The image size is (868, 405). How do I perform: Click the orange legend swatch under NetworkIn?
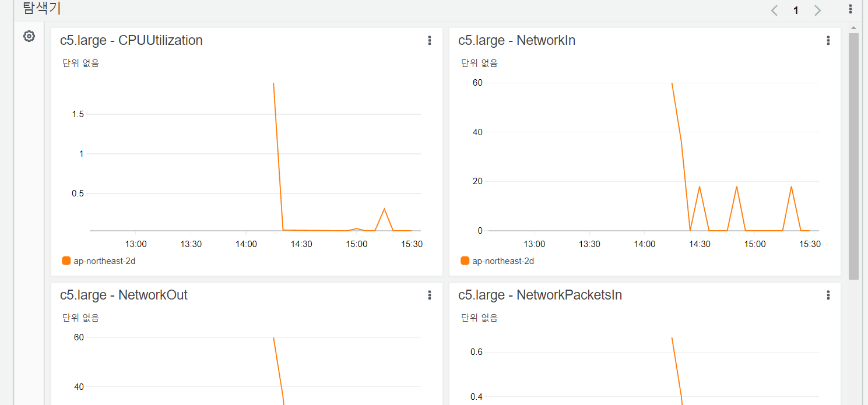pos(465,260)
